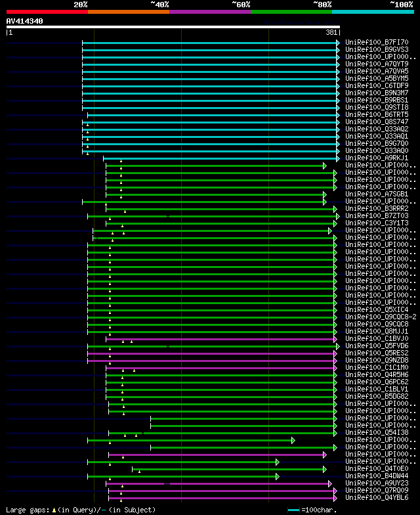Select the UniRef100_Q6PC62 label
The width and height of the screenshot is (420, 515).
377,382
